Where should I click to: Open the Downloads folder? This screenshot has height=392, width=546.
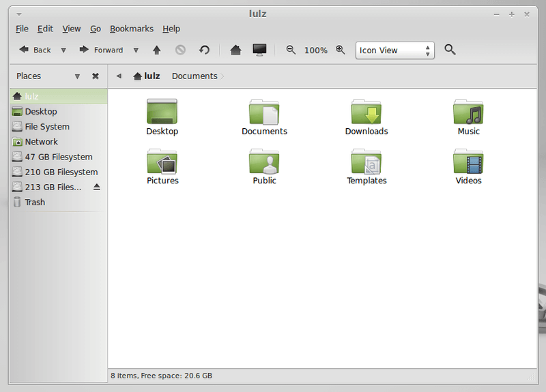click(367, 117)
